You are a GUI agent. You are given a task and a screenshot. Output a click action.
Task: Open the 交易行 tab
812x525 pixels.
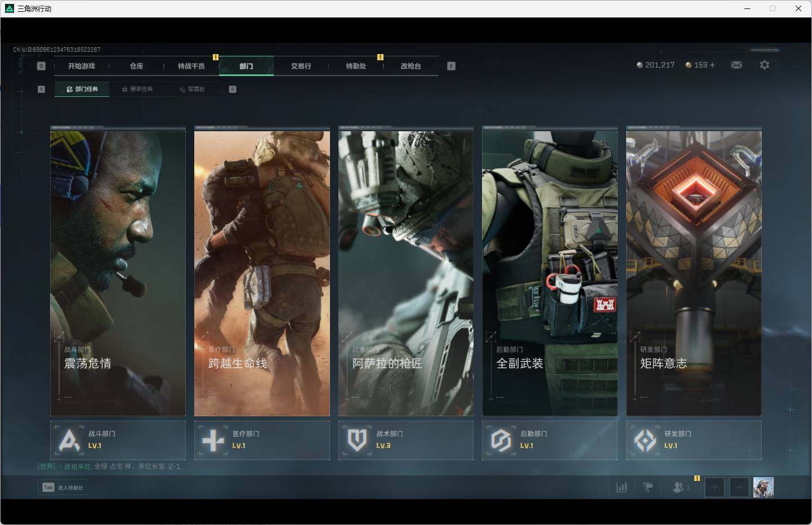click(301, 66)
